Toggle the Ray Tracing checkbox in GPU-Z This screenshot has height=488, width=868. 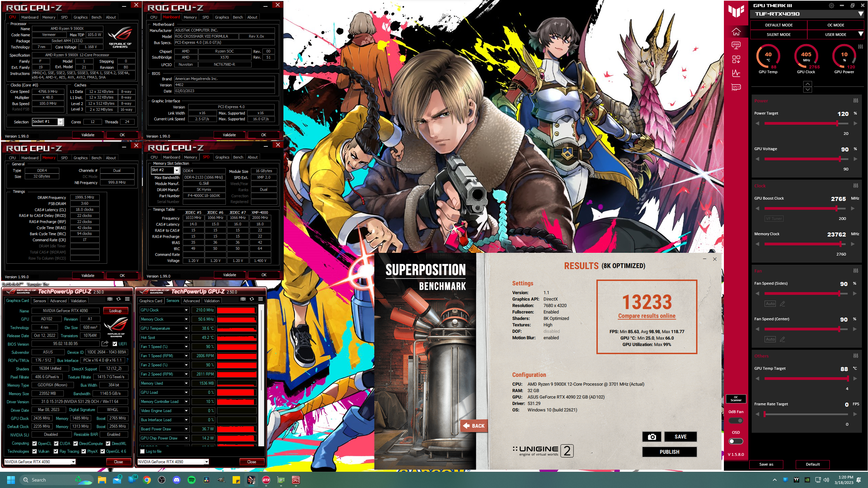[x=56, y=451]
